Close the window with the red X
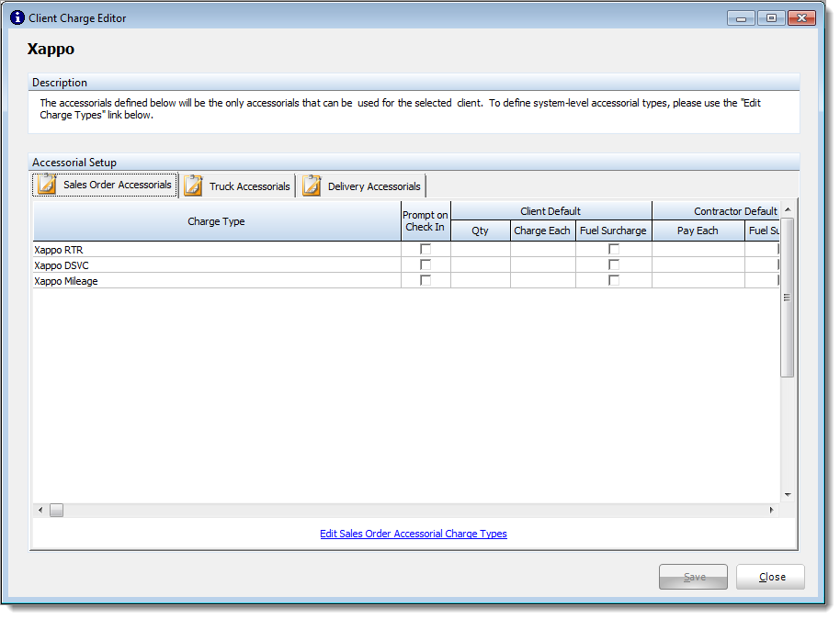Image resolution: width=840 pixels, height=619 pixels. tap(802, 18)
